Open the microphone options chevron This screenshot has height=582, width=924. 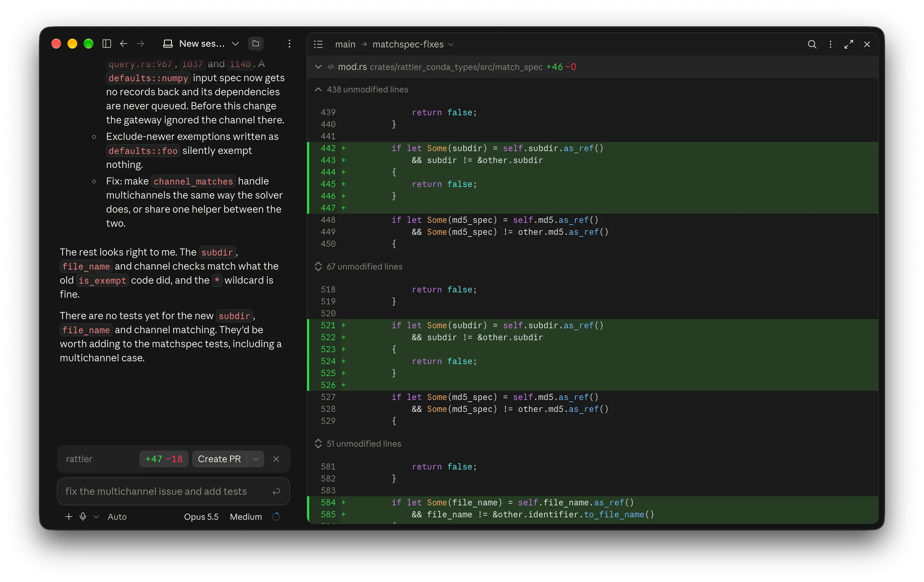(x=96, y=516)
